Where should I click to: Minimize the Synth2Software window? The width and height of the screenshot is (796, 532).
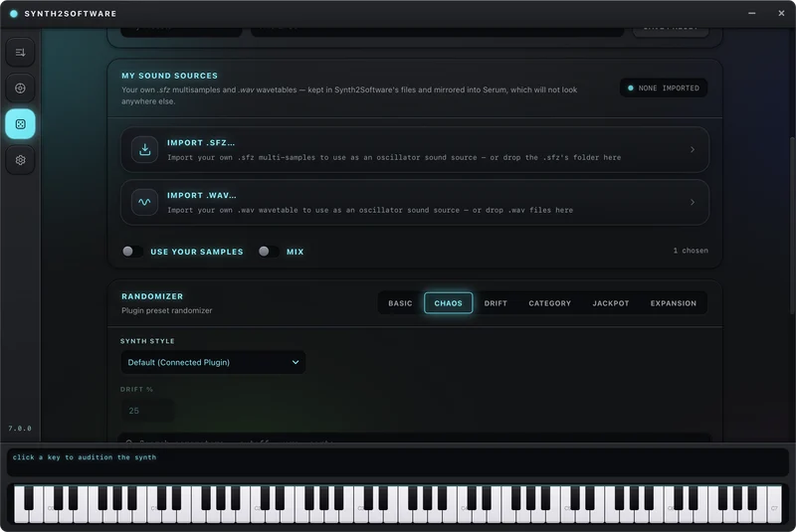pos(752,14)
